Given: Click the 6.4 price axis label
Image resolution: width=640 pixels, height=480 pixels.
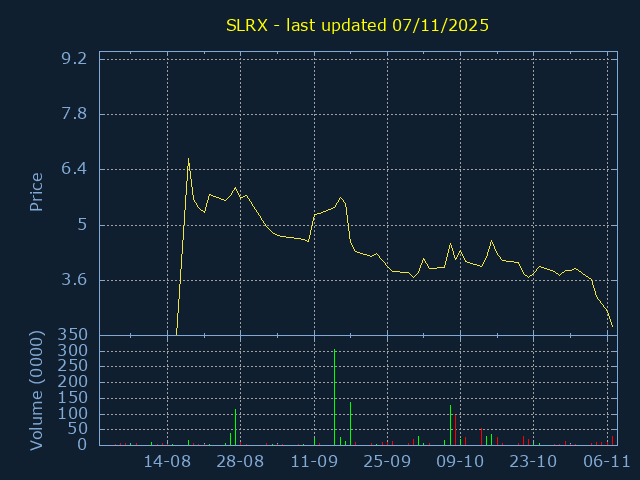Looking at the screenshot, I should (x=74, y=169).
